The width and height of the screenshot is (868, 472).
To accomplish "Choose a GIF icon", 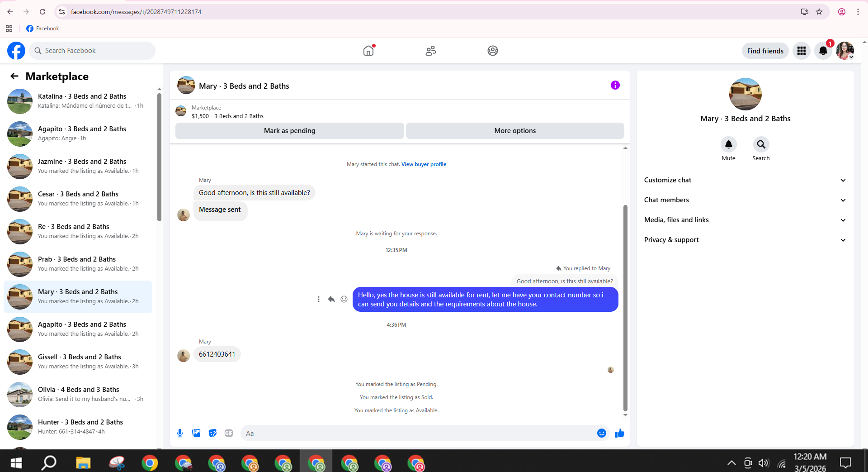I will pos(229,433).
